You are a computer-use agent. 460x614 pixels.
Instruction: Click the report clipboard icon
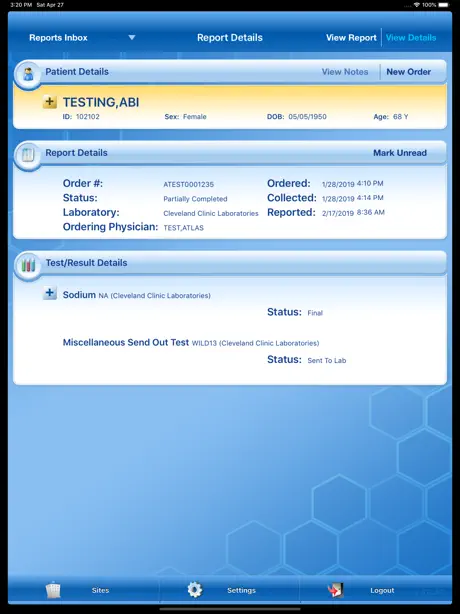coord(28,155)
